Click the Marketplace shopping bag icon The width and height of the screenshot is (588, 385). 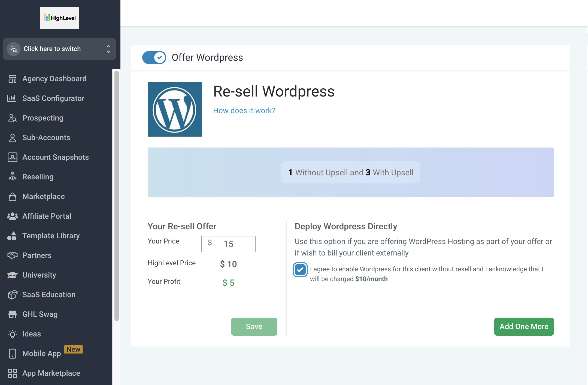pos(13,197)
